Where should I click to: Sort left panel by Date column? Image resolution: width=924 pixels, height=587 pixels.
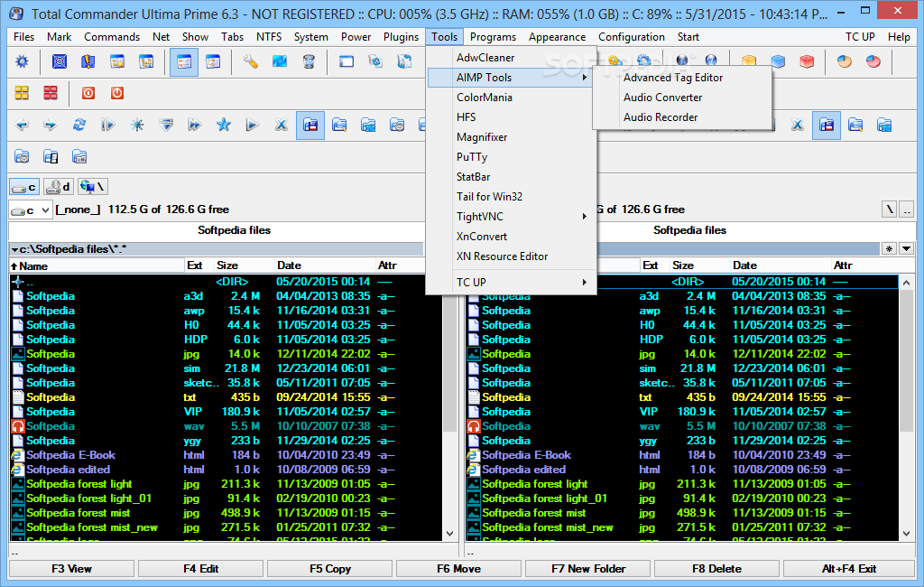point(326,266)
